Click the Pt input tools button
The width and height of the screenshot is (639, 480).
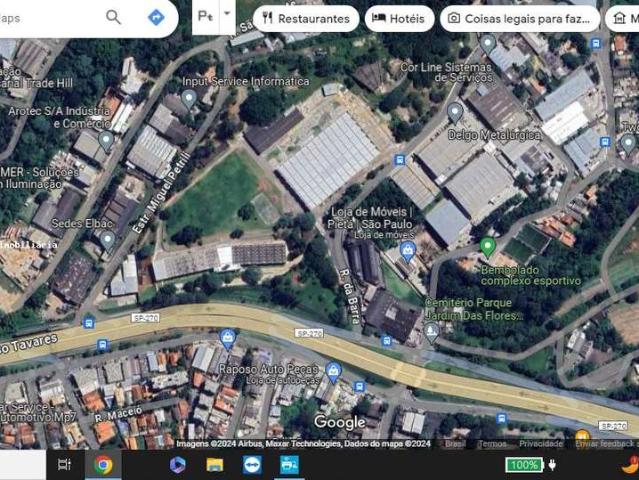pos(205,16)
